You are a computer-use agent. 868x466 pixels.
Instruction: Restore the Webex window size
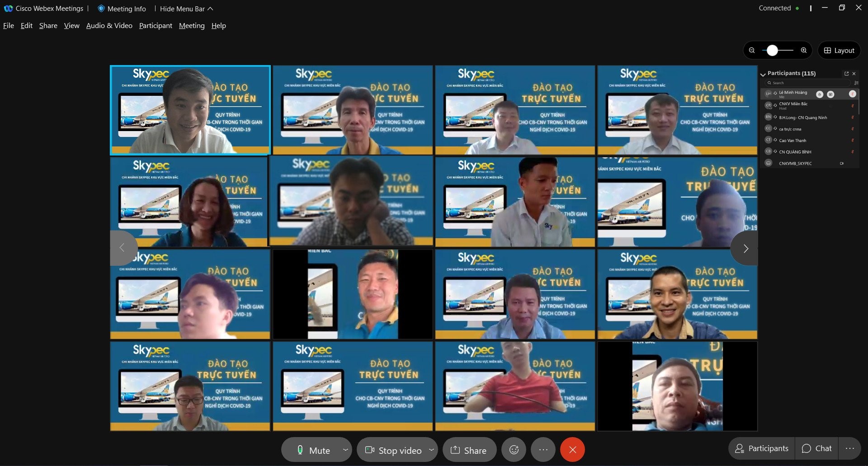842,8
